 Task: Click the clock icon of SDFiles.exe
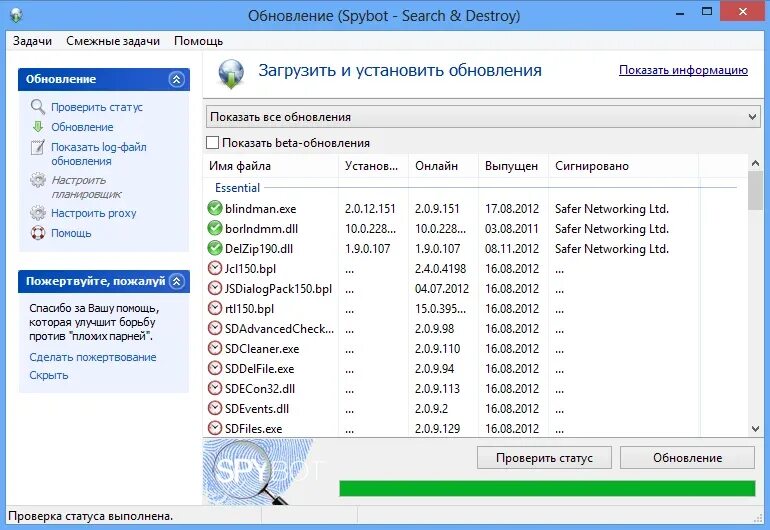pyautogui.click(x=215, y=428)
